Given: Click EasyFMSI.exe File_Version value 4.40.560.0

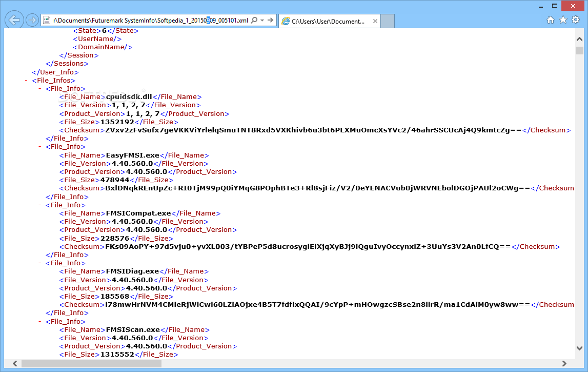Looking at the screenshot, I should [132, 164].
